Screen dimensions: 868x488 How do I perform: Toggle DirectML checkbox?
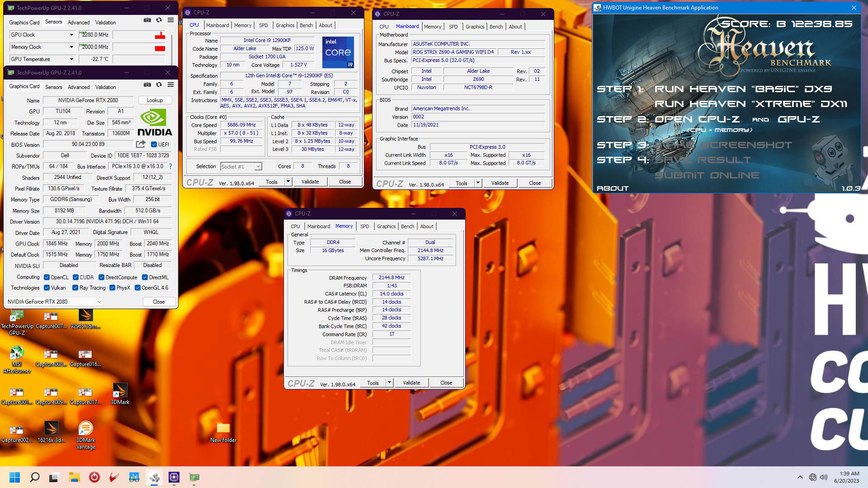click(x=145, y=277)
